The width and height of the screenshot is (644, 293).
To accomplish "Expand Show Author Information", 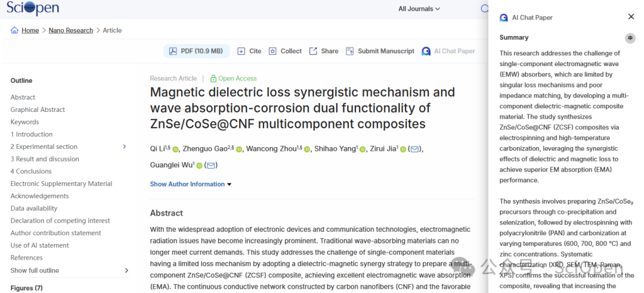I will [x=191, y=184].
